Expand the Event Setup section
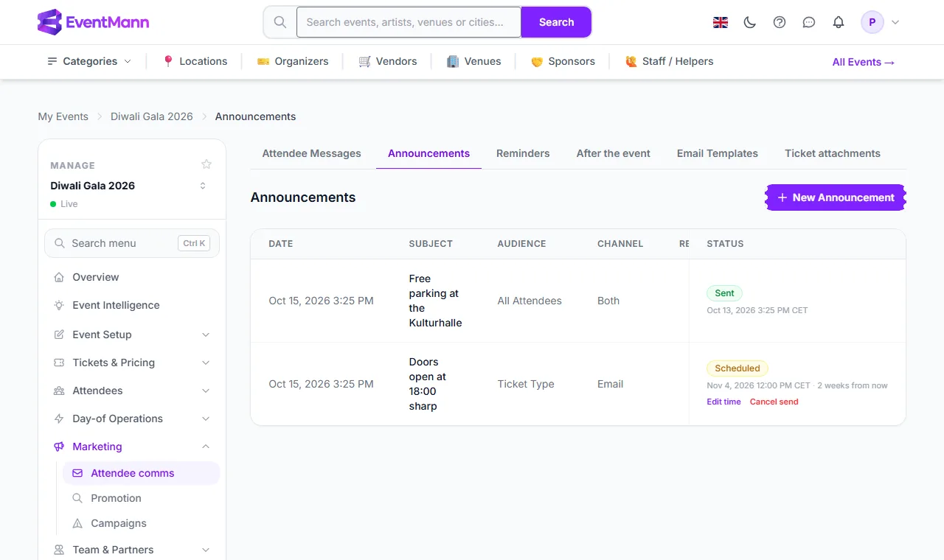Viewport: 944px width, 560px height. coord(132,335)
